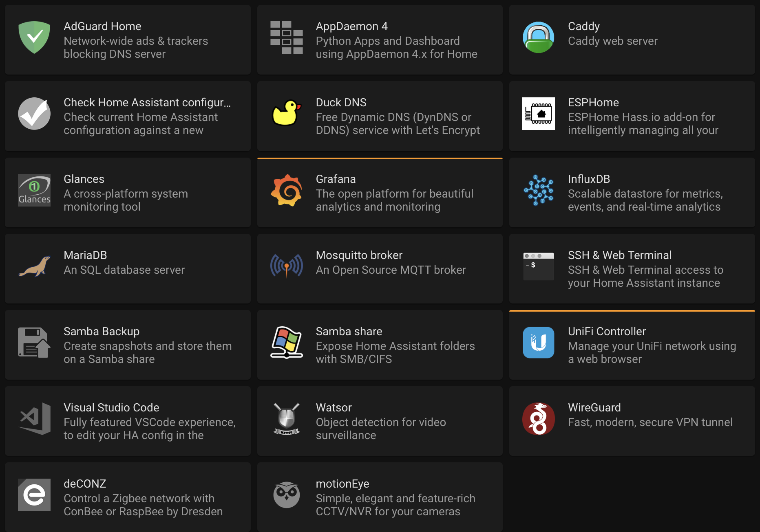Screen dimensions: 760x532
Task: Click the AdGuard Home green shield icon
Action: coord(34,37)
